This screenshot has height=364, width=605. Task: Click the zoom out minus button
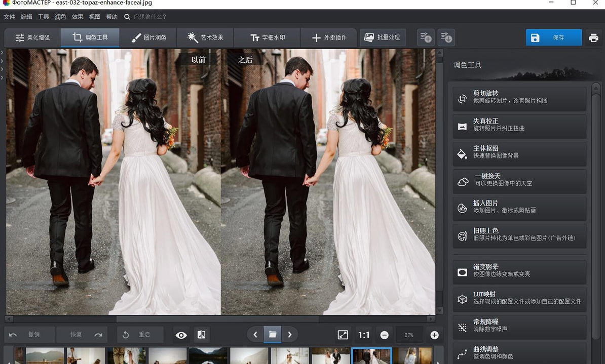coord(384,335)
